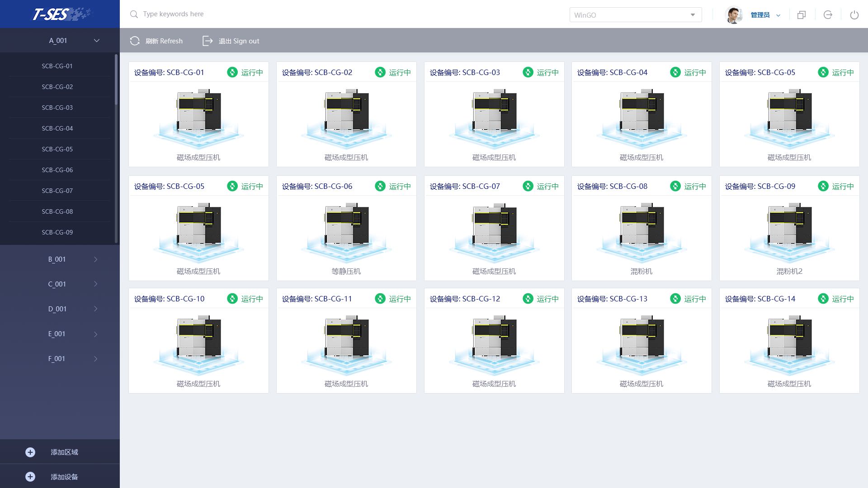Collapse the A_001 area group
868x488 pixels.
[x=96, y=41]
